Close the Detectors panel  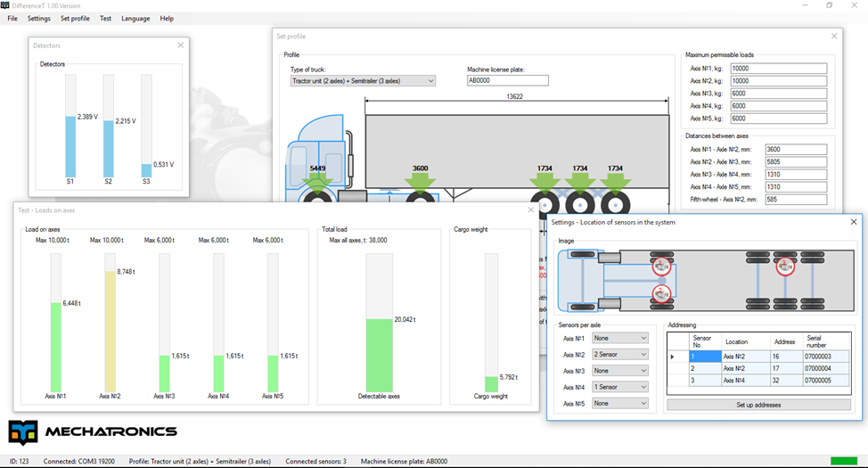(x=181, y=45)
